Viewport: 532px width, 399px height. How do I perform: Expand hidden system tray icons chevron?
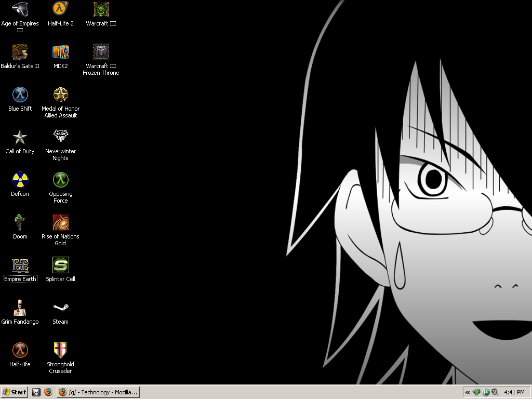click(x=468, y=393)
